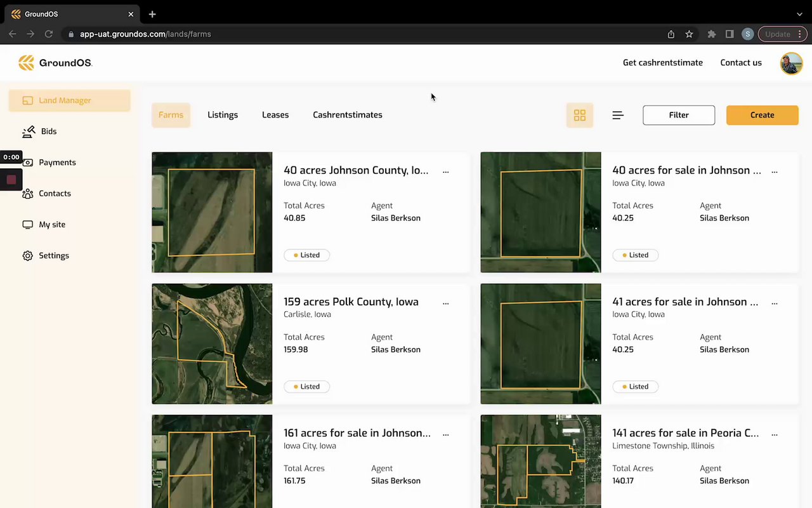Close the GroundOS browser tab
Image resolution: width=812 pixels, height=508 pixels.
pyautogui.click(x=131, y=14)
